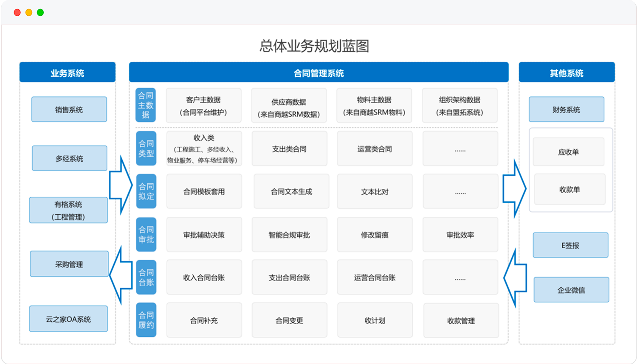This screenshot has height=364, width=637.
Task: Open the 收款管理 card
Action: (x=461, y=321)
